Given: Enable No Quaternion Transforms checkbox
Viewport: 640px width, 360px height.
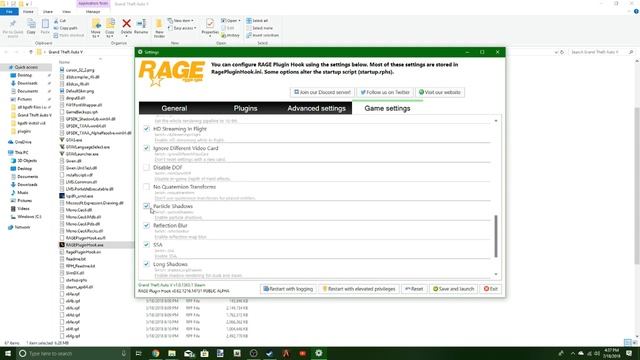Looking at the screenshot, I should 147,187.
